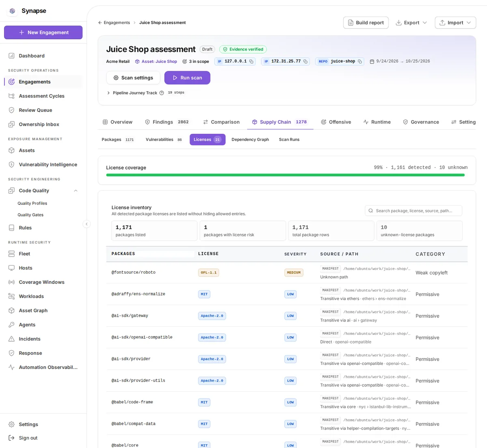This screenshot has height=448, width=487.
Task: Open the Export dropdown
Action: (x=411, y=23)
